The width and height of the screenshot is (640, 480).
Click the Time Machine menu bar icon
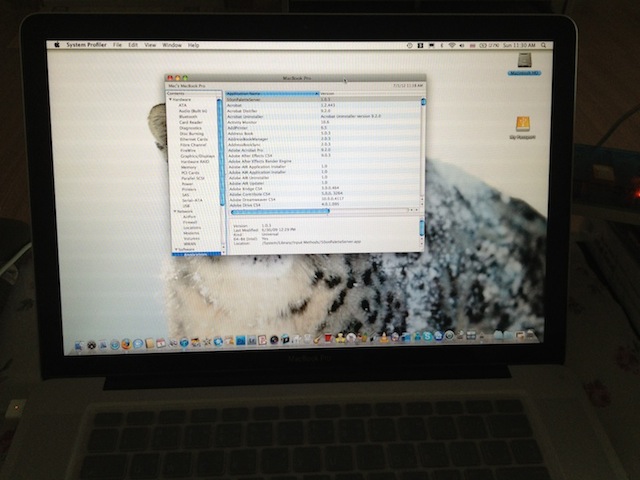(409, 46)
